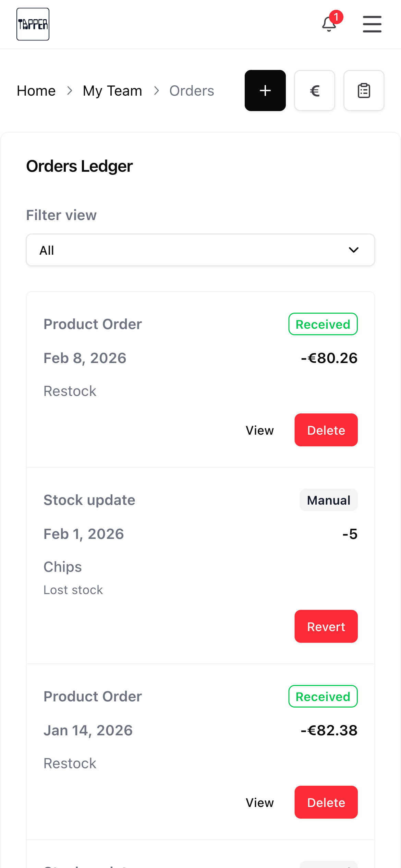Click the red notification count badge
Image resolution: width=401 pixels, height=868 pixels.
click(336, 17)
